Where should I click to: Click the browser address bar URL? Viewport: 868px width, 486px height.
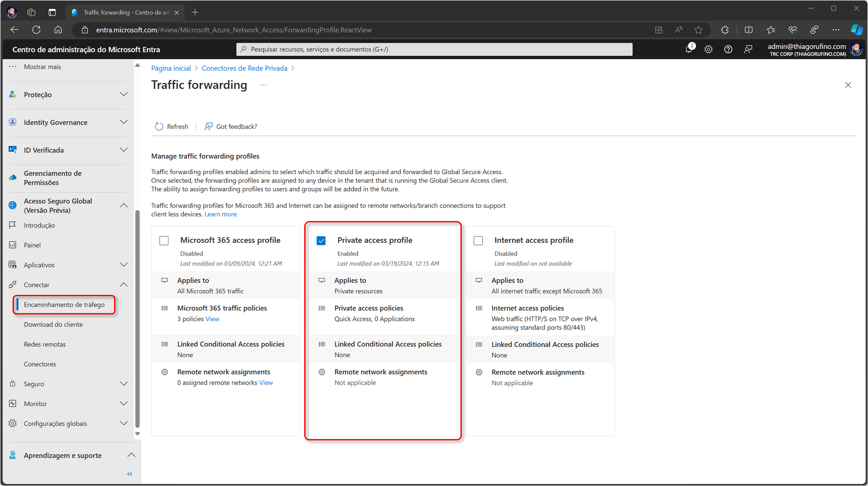coord(234,30)
